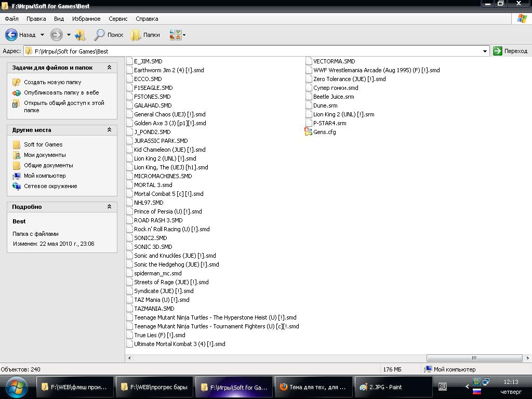Viewport: 532px width, 399px height.
Task: Open the Views mode icon
Action: pyautogui.click(x=175, y=35)
